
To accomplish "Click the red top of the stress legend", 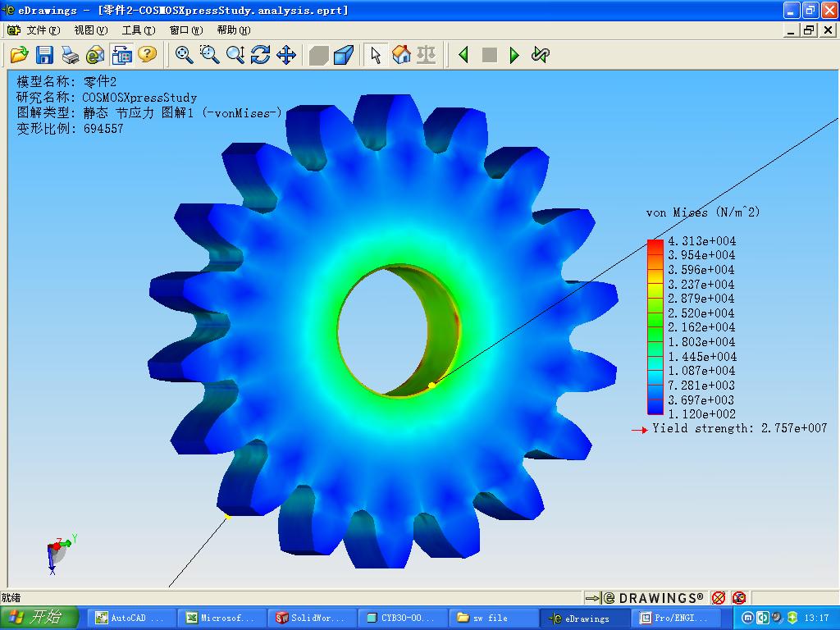I will 655,246.
